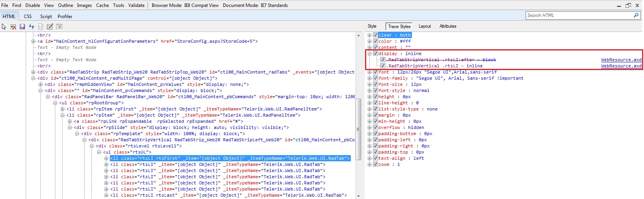Select the div id="MainContent_pvCommands" row
The width and height of the screenshot is (644, 199).
133,90
